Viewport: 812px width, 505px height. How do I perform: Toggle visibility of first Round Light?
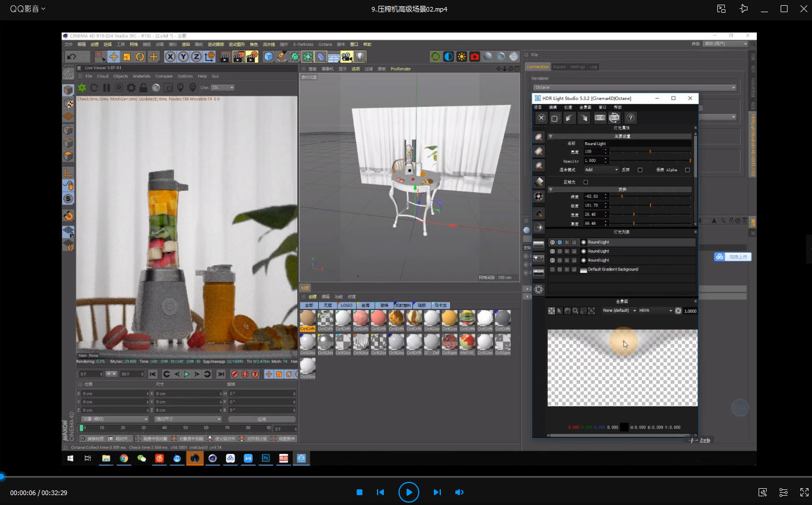pos(552,243)
